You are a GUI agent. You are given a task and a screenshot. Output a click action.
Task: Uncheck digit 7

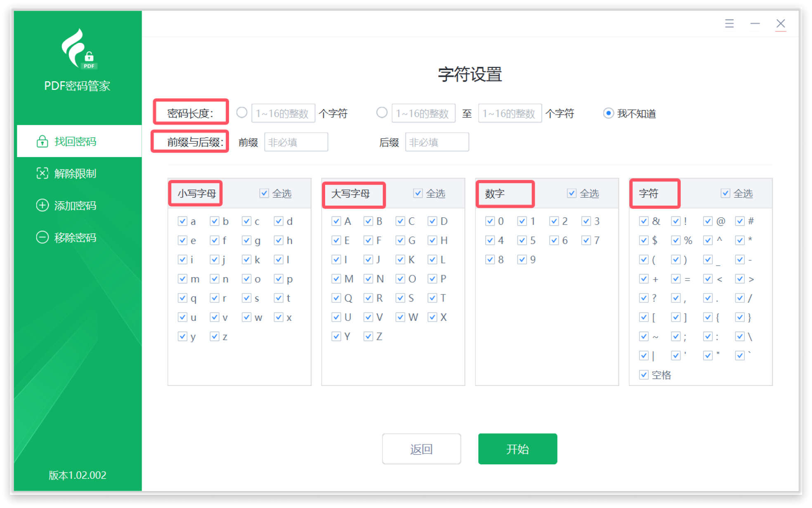pyautogui.click(x=586, y=240)
